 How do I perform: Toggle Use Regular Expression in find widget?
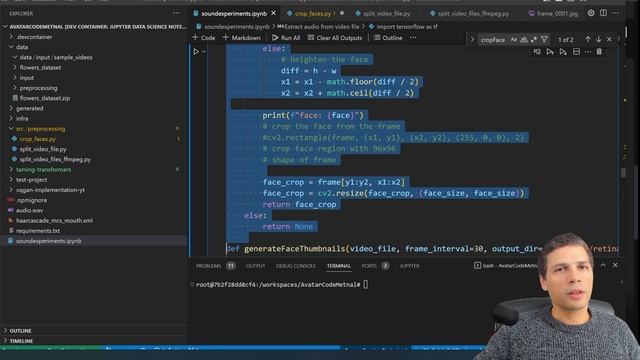point(534,40)
